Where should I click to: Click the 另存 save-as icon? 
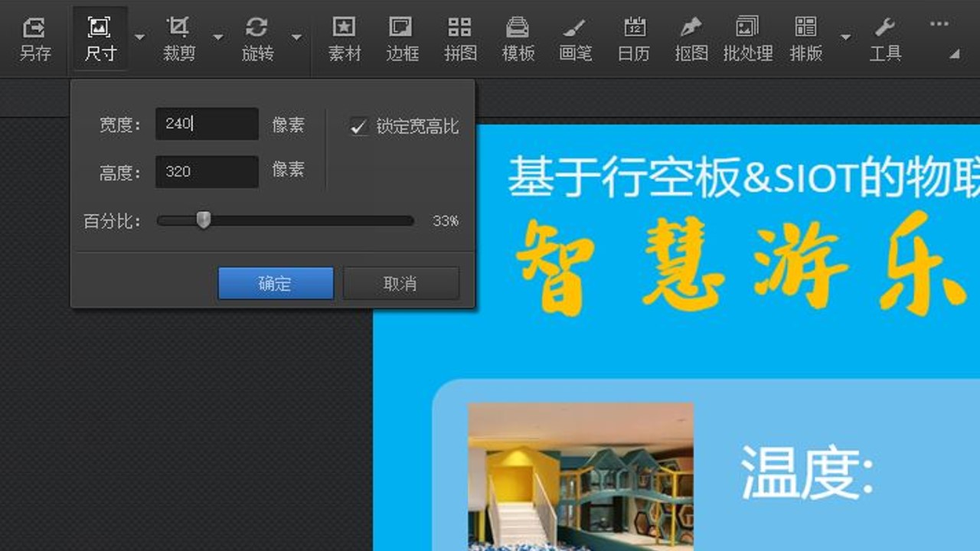tap(34, 38)
